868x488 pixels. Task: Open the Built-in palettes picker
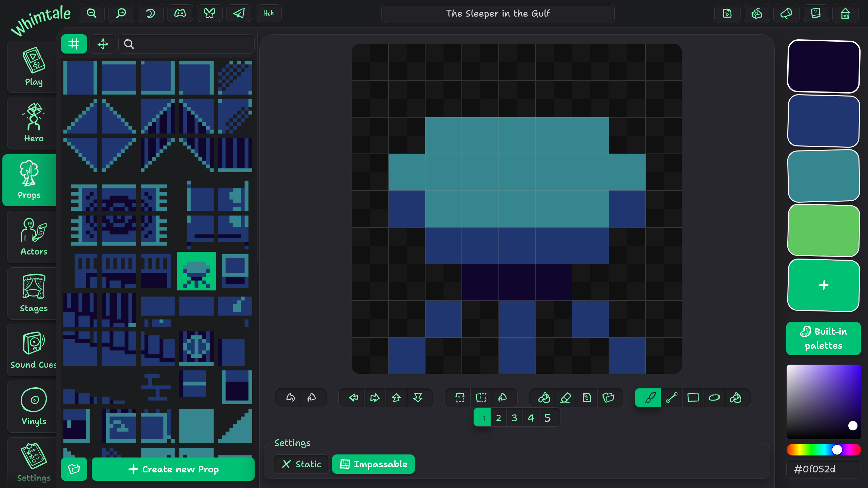pos(824,338)
